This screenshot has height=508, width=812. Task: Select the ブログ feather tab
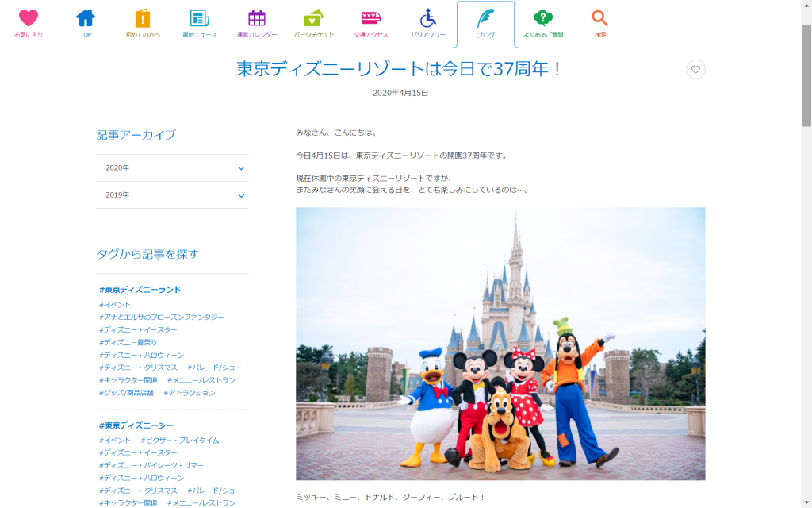(x=485, y=24)
